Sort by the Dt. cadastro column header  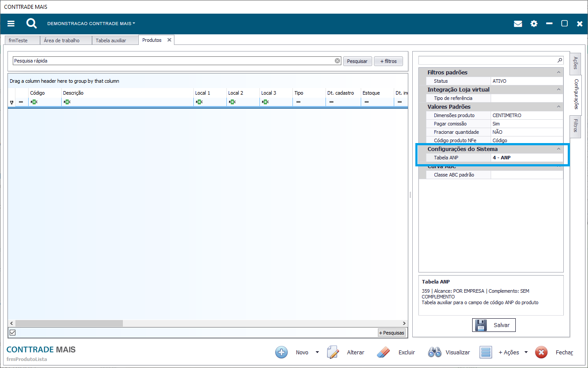(x=344, y=93)
